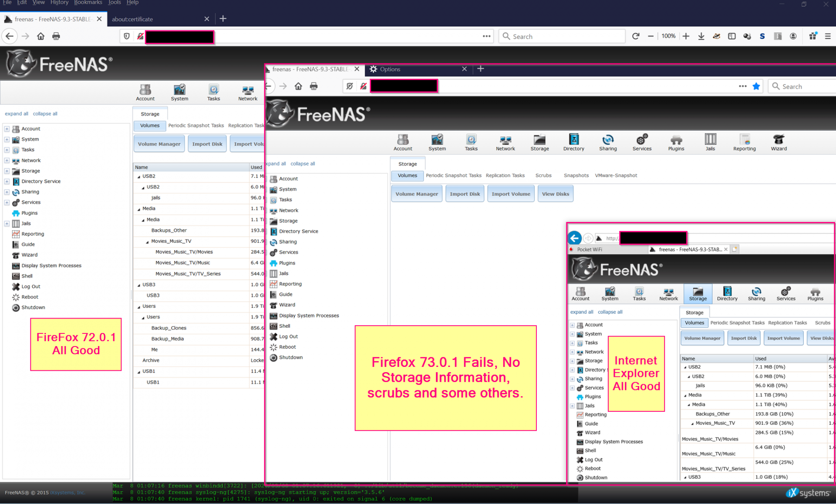The width and height of the screenshot is (836, 504).
Task: Focus Search field in middle Firefox toolbar
Action: 802,87
